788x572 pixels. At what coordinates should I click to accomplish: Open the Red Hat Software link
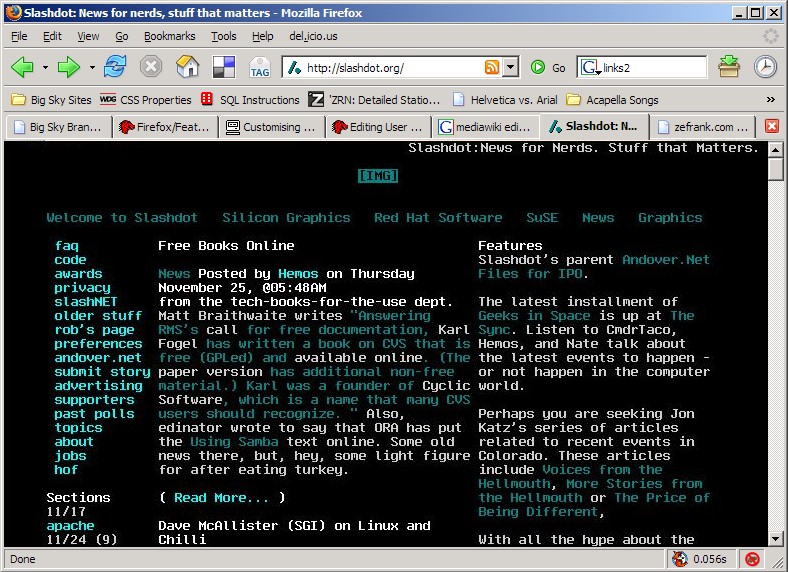coord(438,218)
